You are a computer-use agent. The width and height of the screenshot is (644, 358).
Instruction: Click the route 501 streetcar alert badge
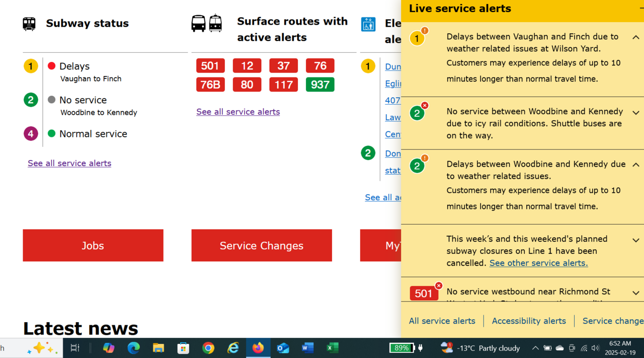(210, 66)
